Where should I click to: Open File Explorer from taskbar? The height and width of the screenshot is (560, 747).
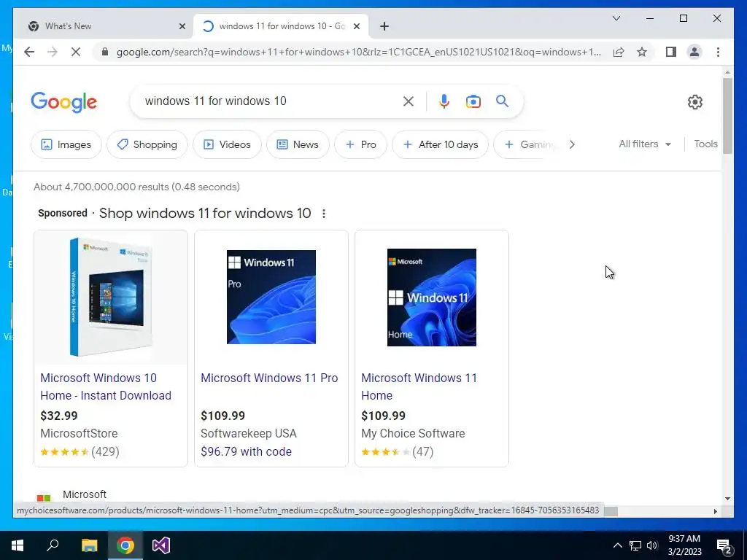pyautogui.click(x=89, y=545)
